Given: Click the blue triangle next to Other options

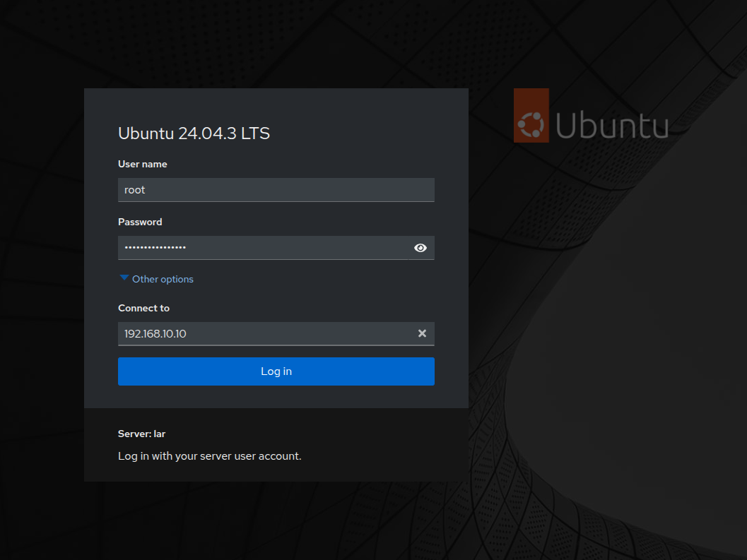Looking at the screenshot, I should pos(124,277).
